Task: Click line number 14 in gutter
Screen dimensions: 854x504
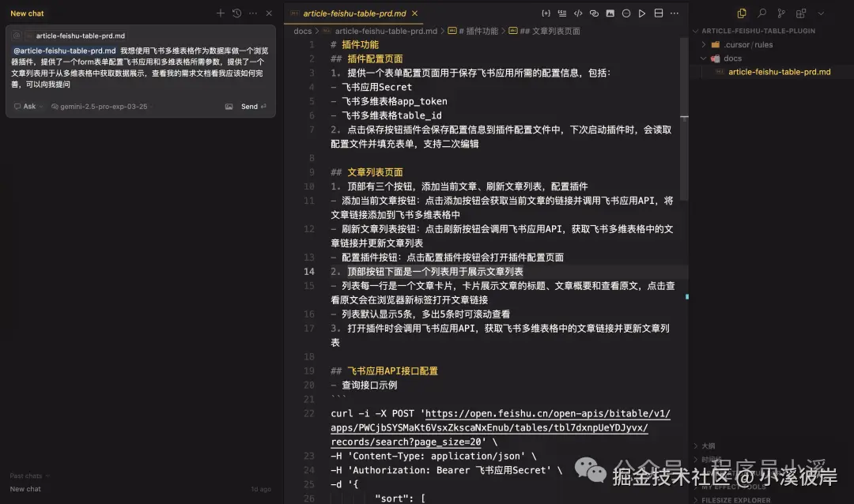Action: [x=309, y=272]
